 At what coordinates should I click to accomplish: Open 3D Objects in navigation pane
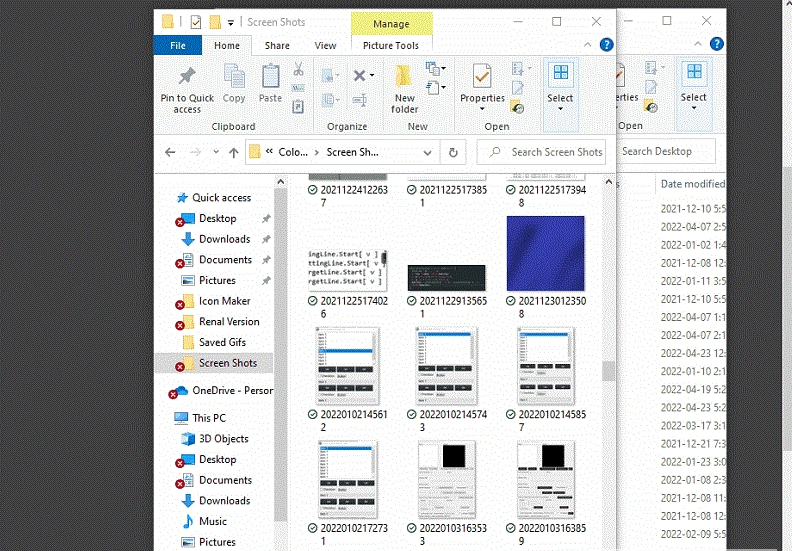point(223,438)
